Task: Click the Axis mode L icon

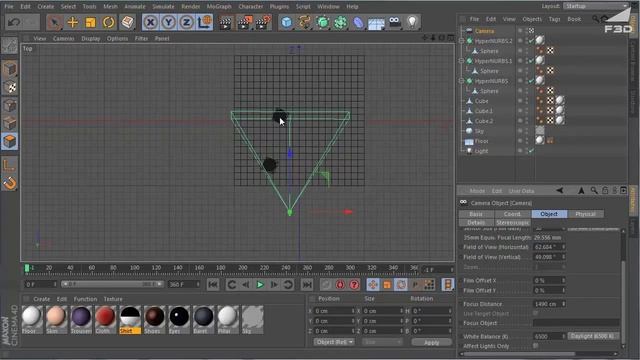Action: 10,165
